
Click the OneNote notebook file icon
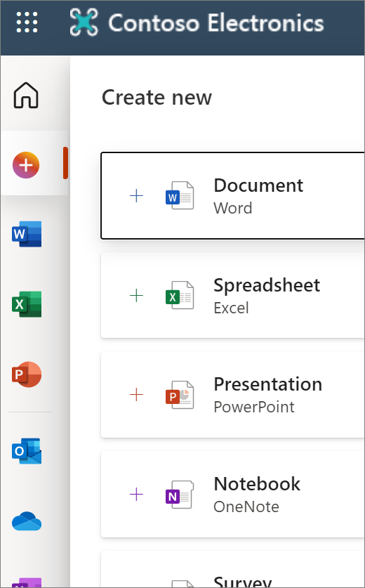coord(180,495)
